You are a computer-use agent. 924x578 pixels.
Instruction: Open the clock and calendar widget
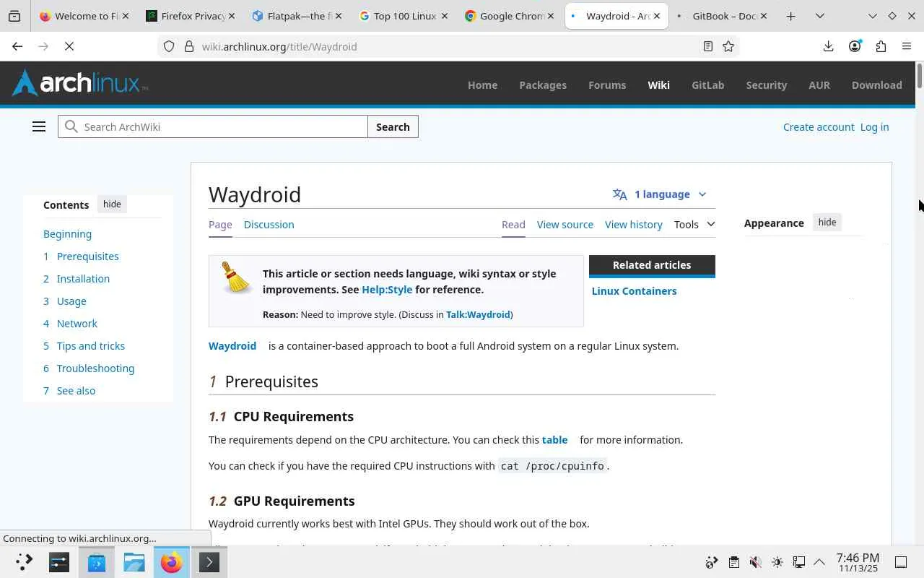[858, 562]
